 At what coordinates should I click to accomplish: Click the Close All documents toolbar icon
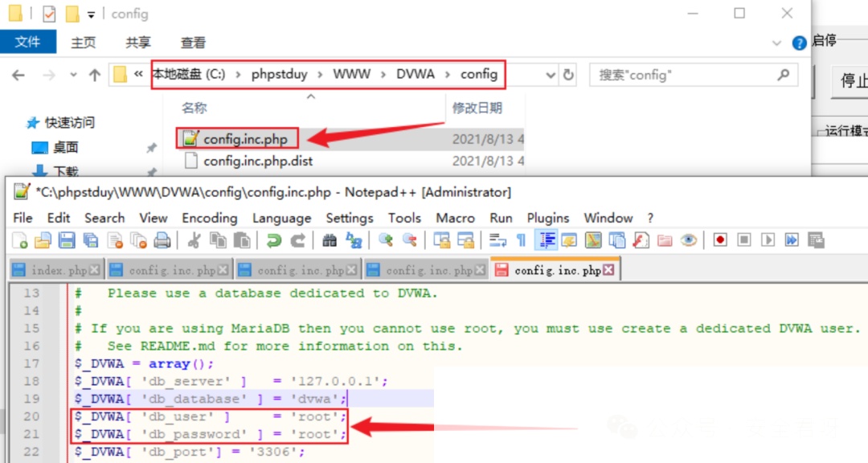(x=138, y=240)
